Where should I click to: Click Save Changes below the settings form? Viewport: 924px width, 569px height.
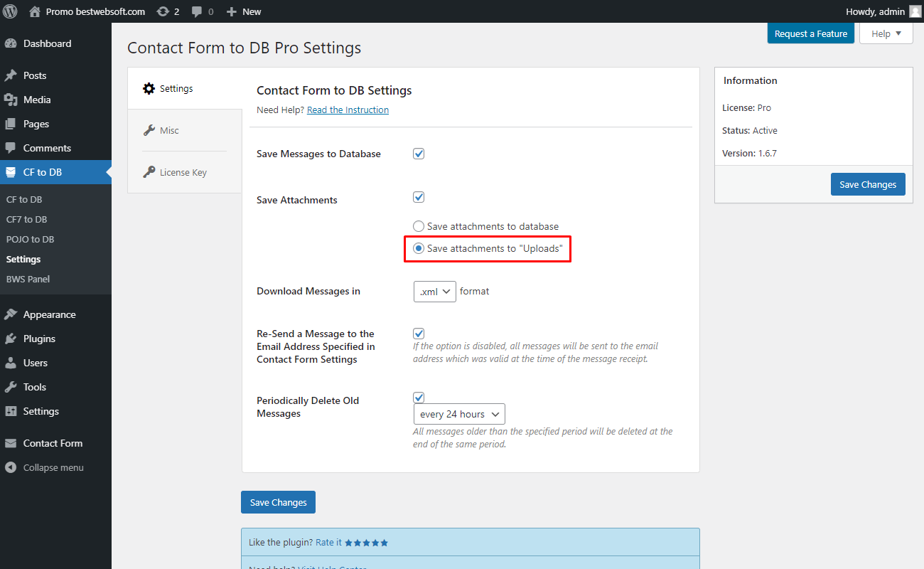click(x=278, y=502)
